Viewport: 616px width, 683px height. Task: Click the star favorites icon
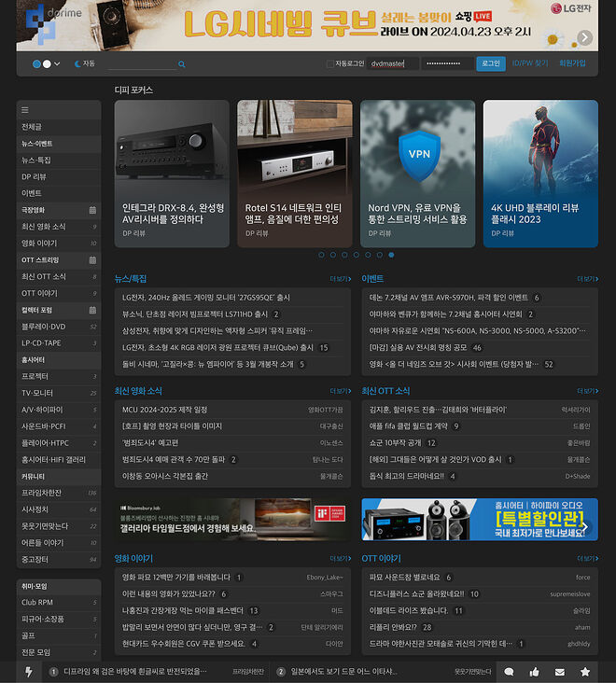click(x=585, y=672)
